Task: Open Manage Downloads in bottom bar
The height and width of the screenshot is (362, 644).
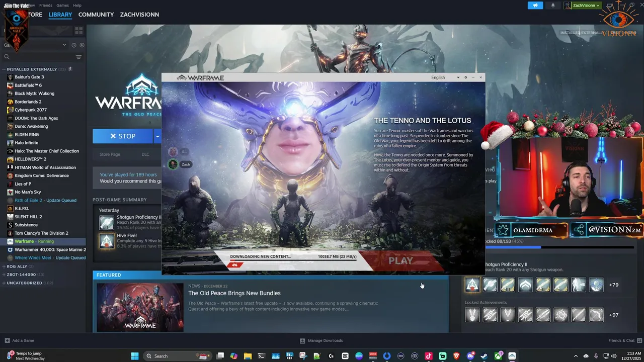Action: tap(321, 340)
